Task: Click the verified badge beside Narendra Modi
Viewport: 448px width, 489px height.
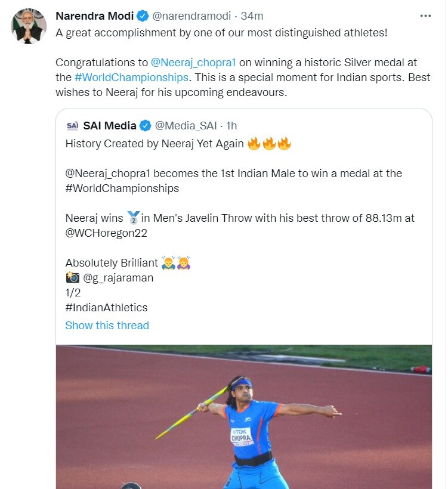Action: click(x=144, y=16)
